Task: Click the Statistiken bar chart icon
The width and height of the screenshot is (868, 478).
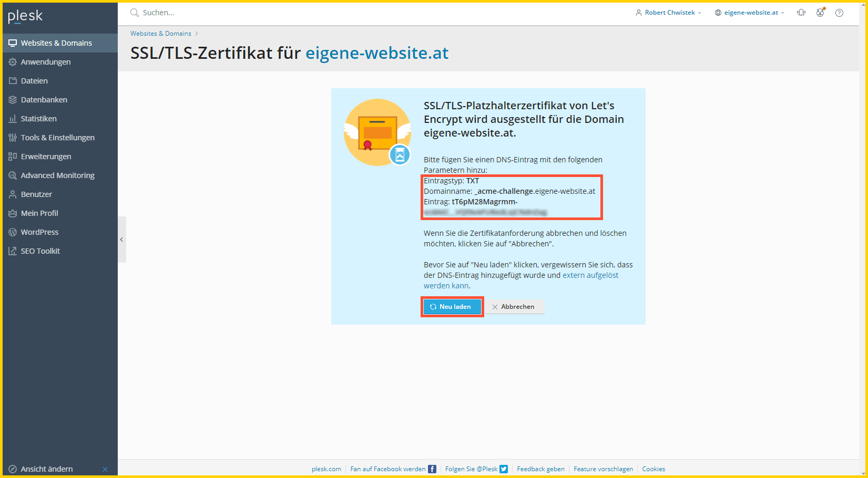Action: (13, 119)
